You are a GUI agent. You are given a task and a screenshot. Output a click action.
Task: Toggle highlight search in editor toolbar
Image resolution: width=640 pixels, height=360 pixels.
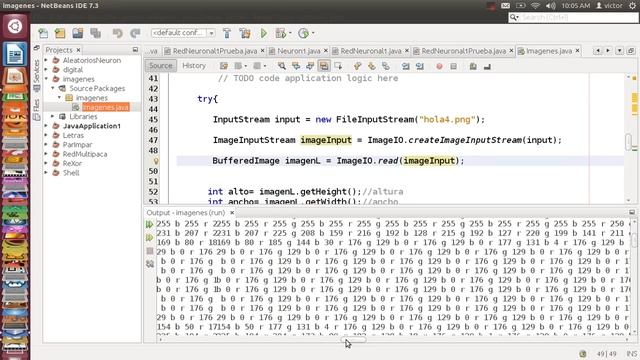[x=324, y=66]
